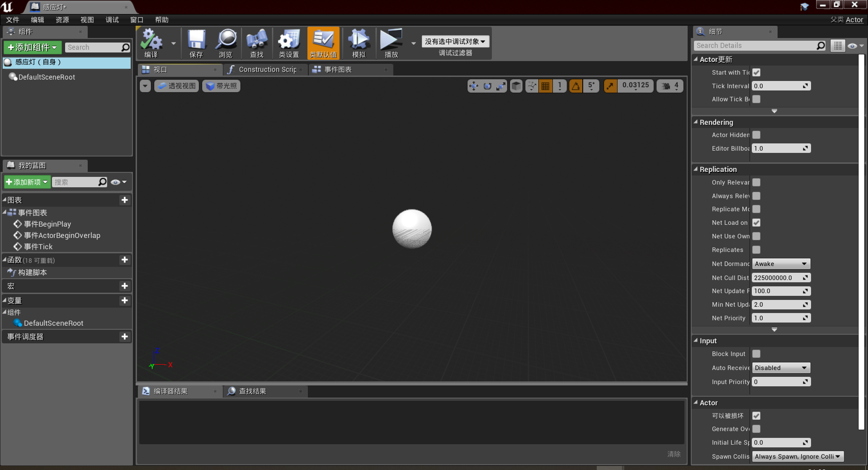Open Net Dormancy Awake dropdown
This screenshot has width=868, height=470.
click(781, 264)
